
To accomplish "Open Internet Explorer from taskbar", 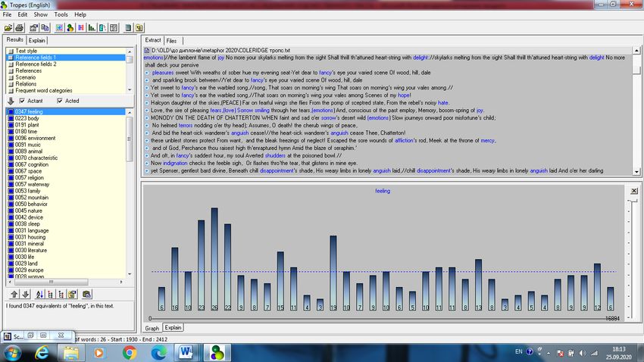I will [41, 353].
